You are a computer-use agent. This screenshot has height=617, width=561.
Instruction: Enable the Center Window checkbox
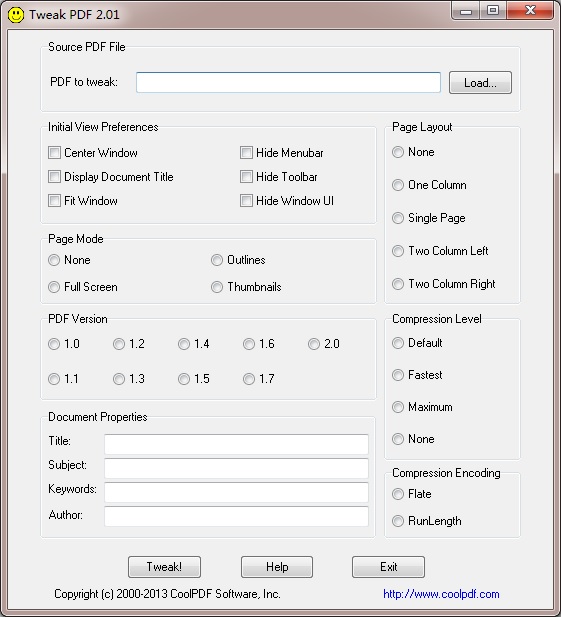coord(54,152)
